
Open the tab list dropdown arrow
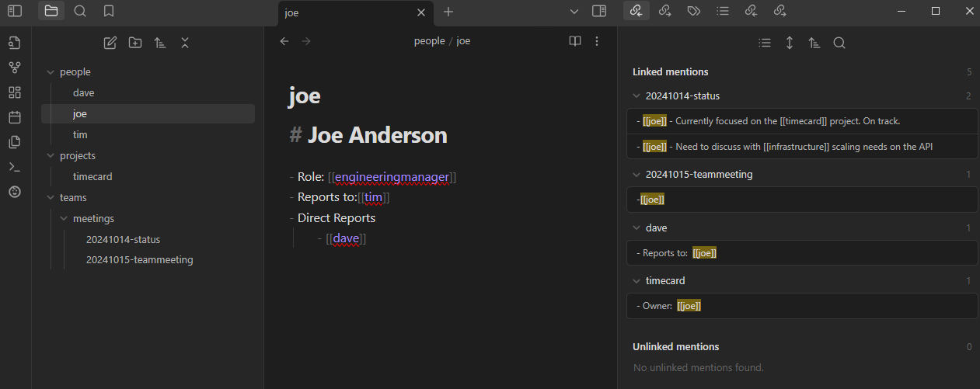[x=574, y=11]
